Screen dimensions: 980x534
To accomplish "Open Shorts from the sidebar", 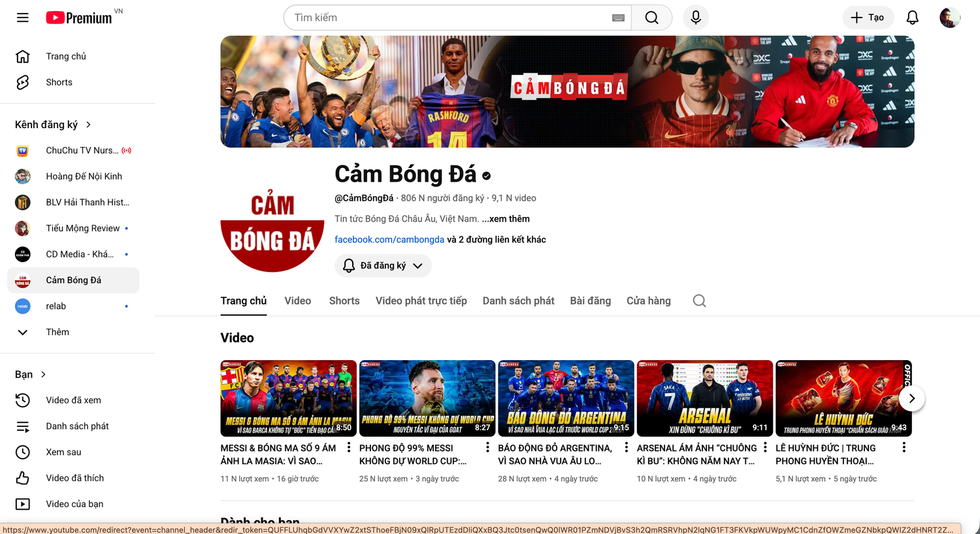I will coord(59,82).
